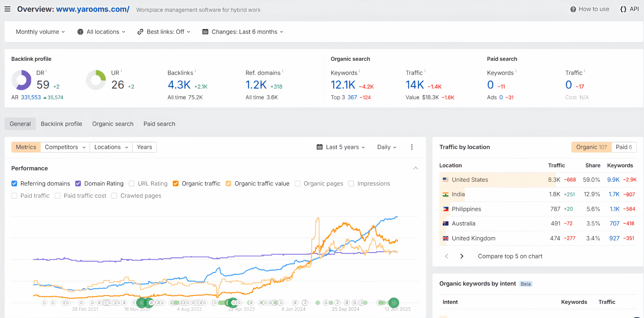Enable Impressions checkbox
This screenshot has height=318, width=644.
[351, 183]
